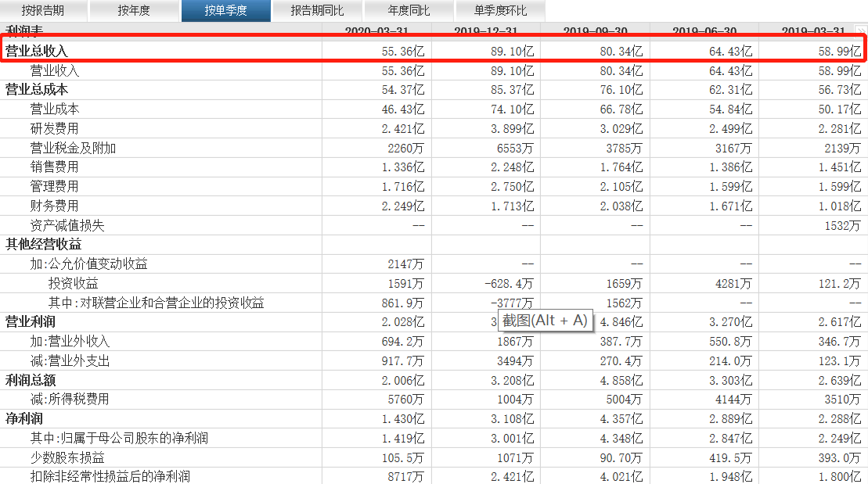Click the 营业收入 row label
868x484 pixels.
pyautogui.click(x=54, y=69)
